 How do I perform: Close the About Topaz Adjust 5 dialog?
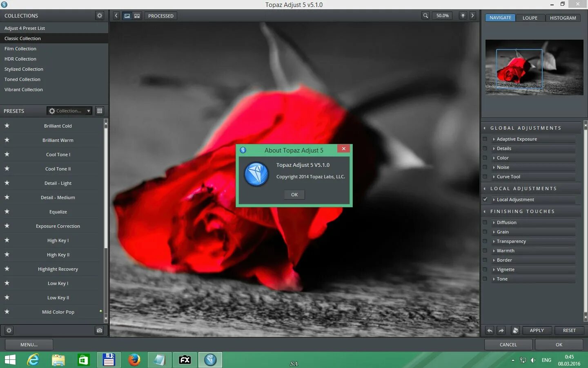[x=344, y=149]
